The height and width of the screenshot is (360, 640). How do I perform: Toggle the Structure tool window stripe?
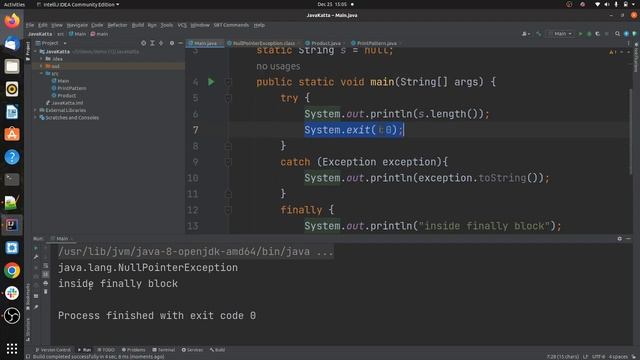pyautogui.click(x=28, y=329)
